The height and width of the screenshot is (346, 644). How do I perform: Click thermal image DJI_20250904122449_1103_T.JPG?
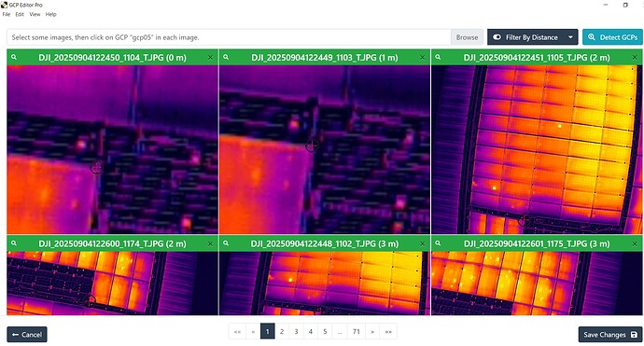point(325,149)
